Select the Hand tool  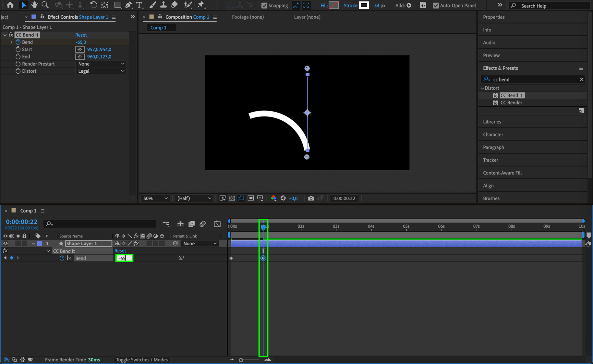34,5
